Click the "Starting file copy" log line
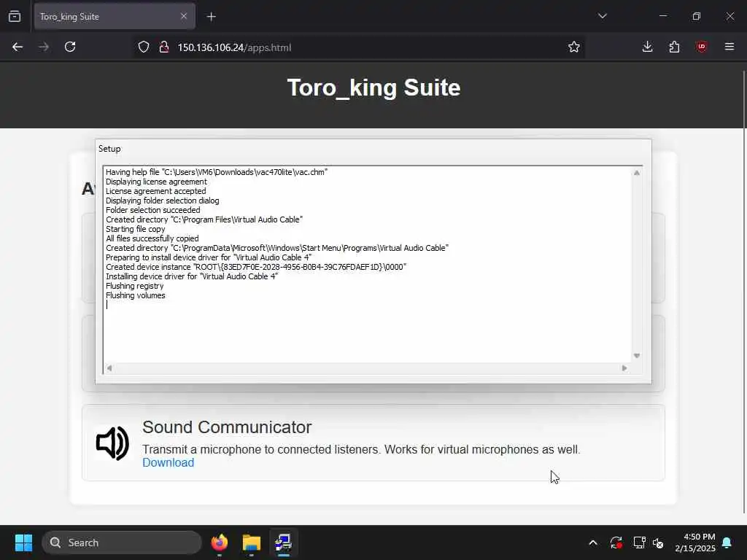The height and width of the screenshot is (560, 747). 135,228
